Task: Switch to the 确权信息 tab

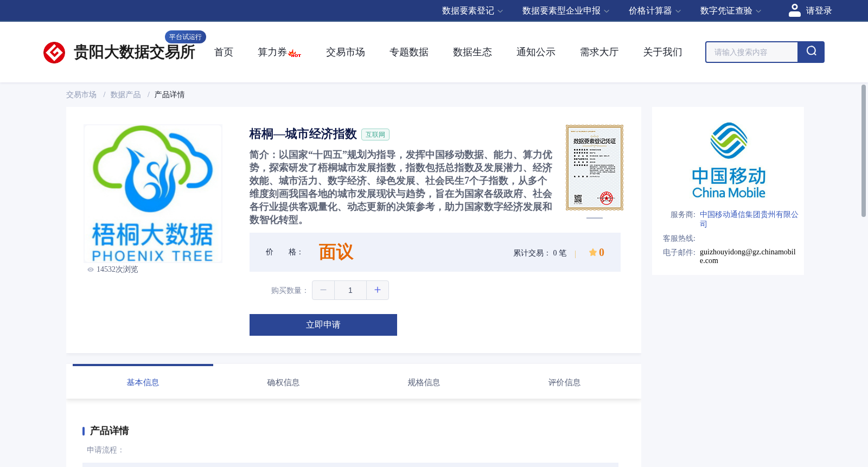Action: click(283, 382)
